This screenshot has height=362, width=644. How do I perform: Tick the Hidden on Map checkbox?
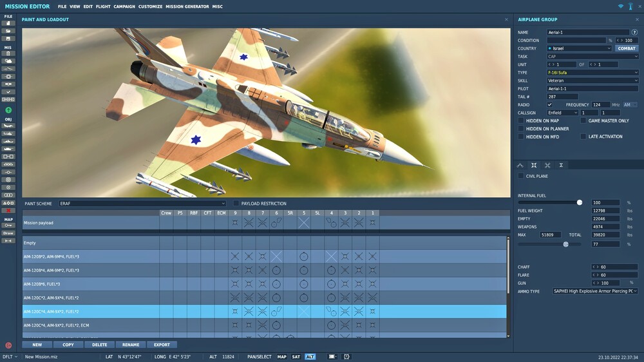tap(521, 120)
